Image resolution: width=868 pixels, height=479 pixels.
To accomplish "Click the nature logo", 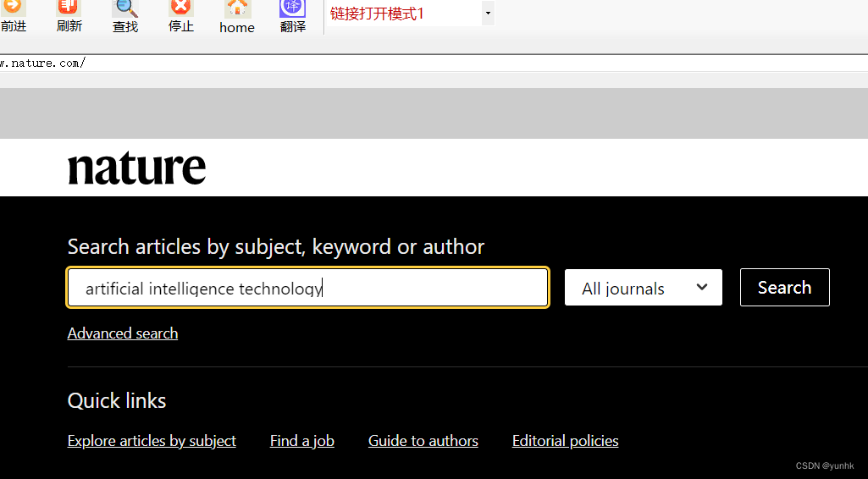I will pos(136,168).
